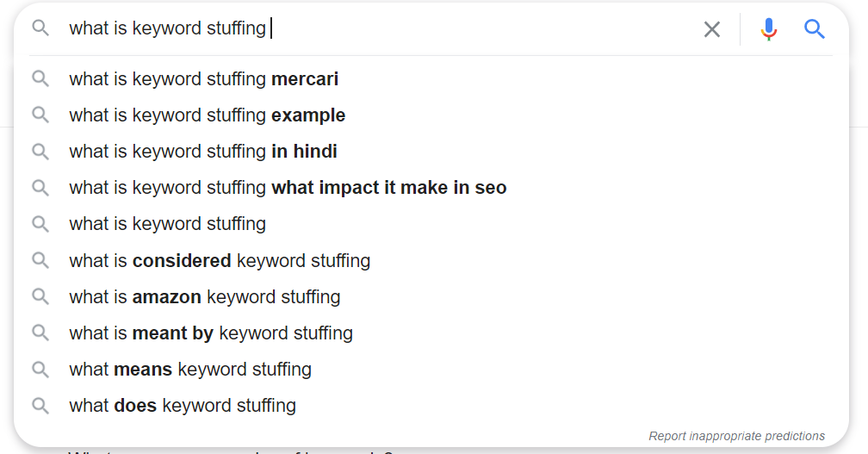Click magnifier icon beside 'example' suggestion
The image size is (868, 454).
[x=40, y=115]
